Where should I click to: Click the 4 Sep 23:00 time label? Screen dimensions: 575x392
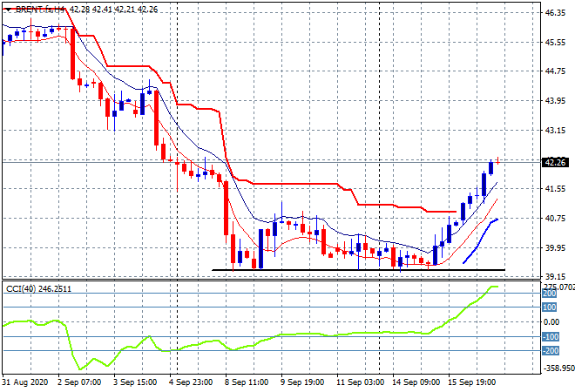191,382
